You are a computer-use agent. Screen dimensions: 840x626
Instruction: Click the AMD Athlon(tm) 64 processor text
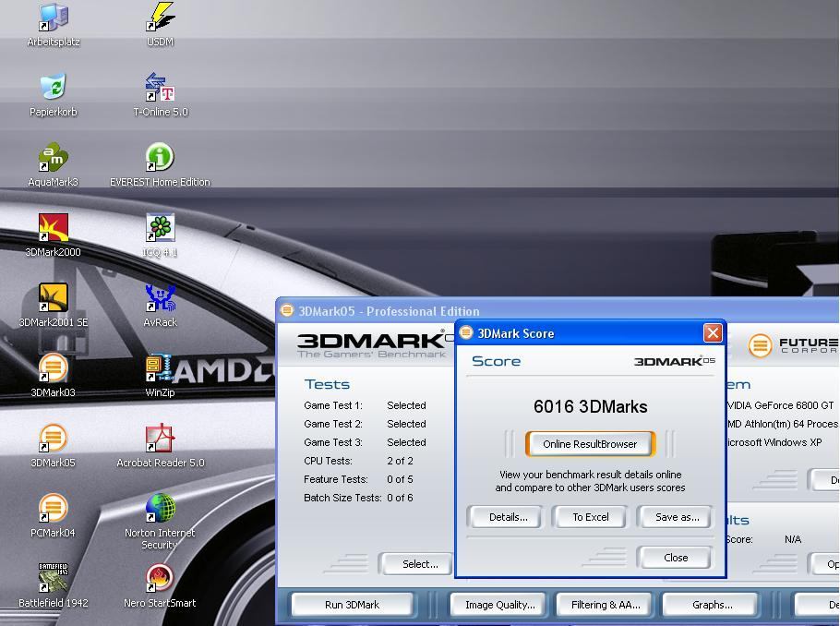783,424
